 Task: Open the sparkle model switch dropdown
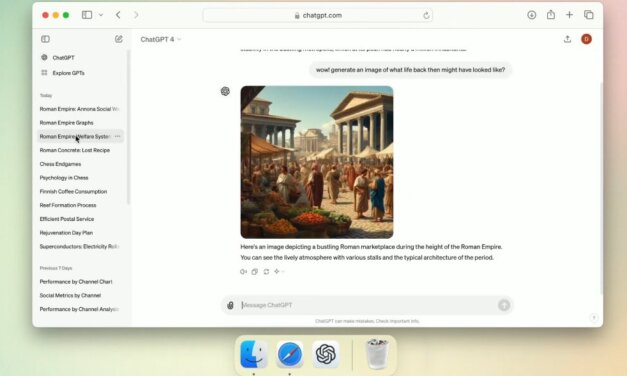coord(279,272)
